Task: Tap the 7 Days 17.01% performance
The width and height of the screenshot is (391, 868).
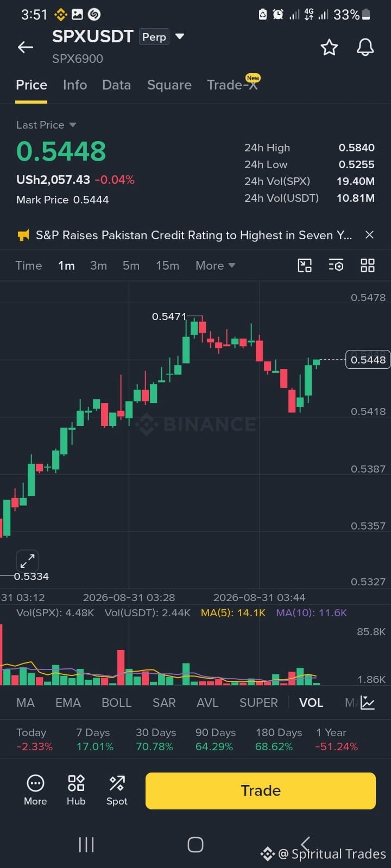Action: point(95,739)
